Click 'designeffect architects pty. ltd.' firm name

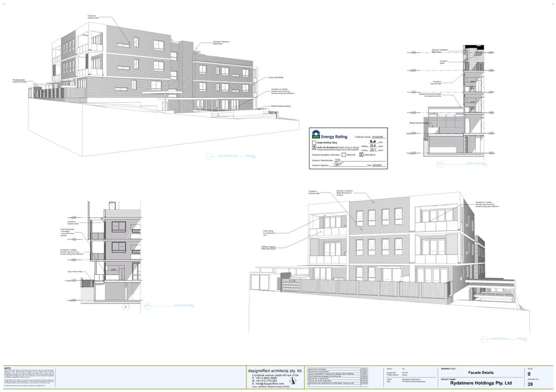275,371
